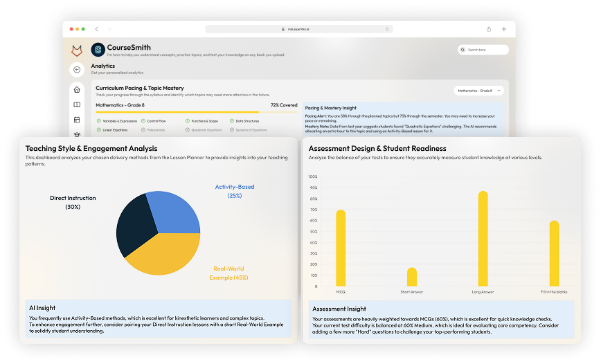Image resolution: width=601 pixels, height=364 pixels.
Task: Toggle the Variables & Expressions check
Action: [98, 120]
